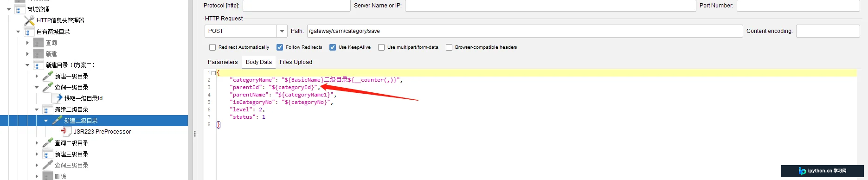This screenshot has width=868, height=180.
Task: Enable Redirect Automatically checkbox
Action: click(212, 47)
